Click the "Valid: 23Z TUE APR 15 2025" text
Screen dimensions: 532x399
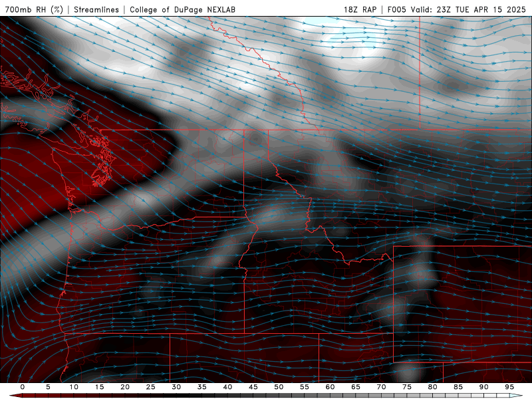click(468, 9)
